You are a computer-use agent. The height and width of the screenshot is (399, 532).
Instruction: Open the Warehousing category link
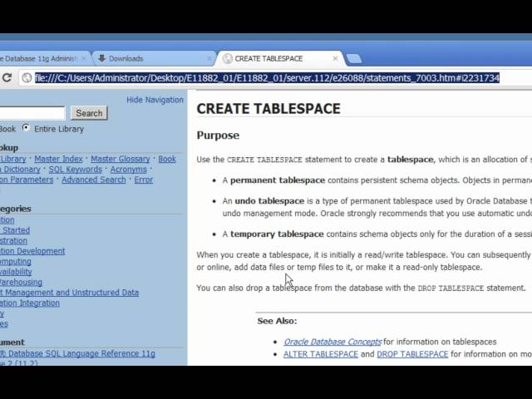tap(21, 283)
